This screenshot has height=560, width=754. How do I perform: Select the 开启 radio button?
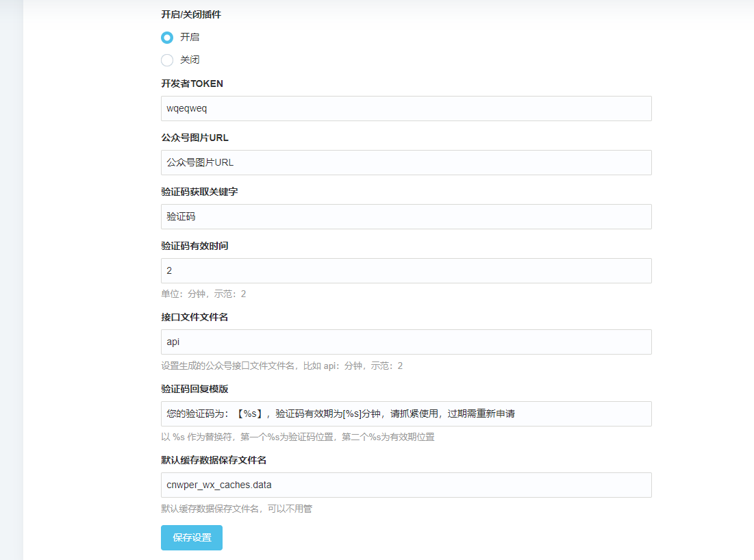(167, 38)
